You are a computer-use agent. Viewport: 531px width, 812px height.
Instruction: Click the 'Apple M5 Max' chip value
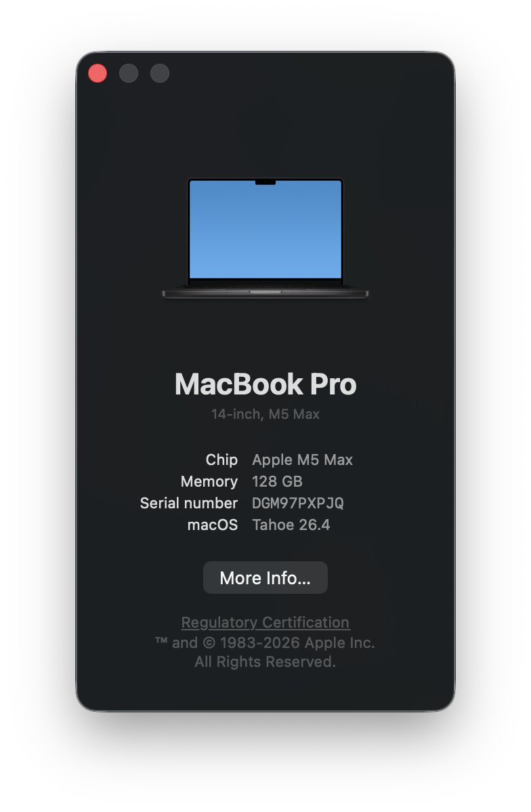302,460
